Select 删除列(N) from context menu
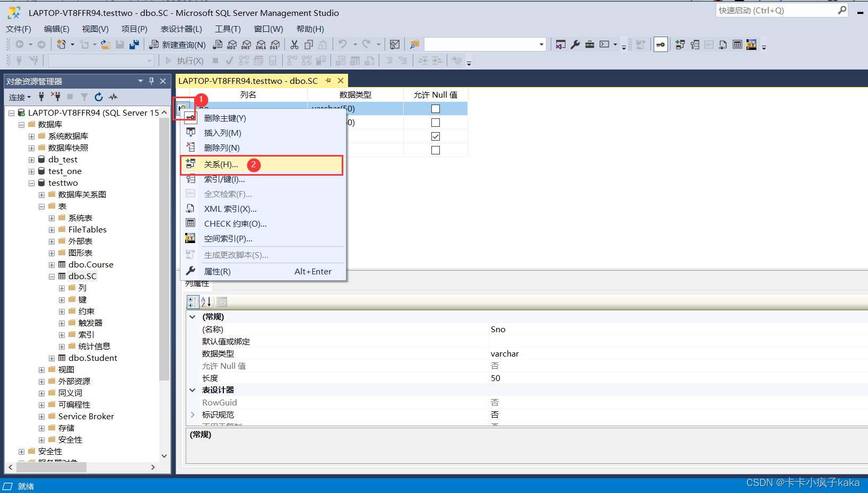868x493 pixels. 262,148
